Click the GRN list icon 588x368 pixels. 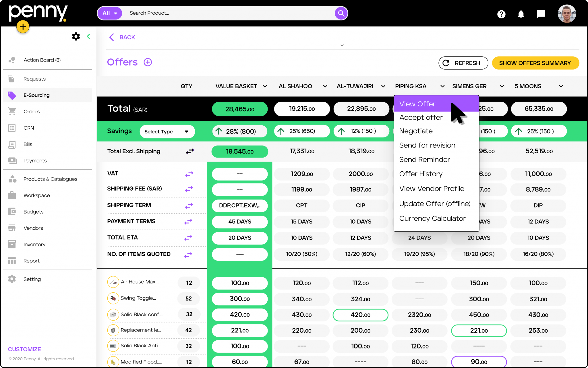12,128
